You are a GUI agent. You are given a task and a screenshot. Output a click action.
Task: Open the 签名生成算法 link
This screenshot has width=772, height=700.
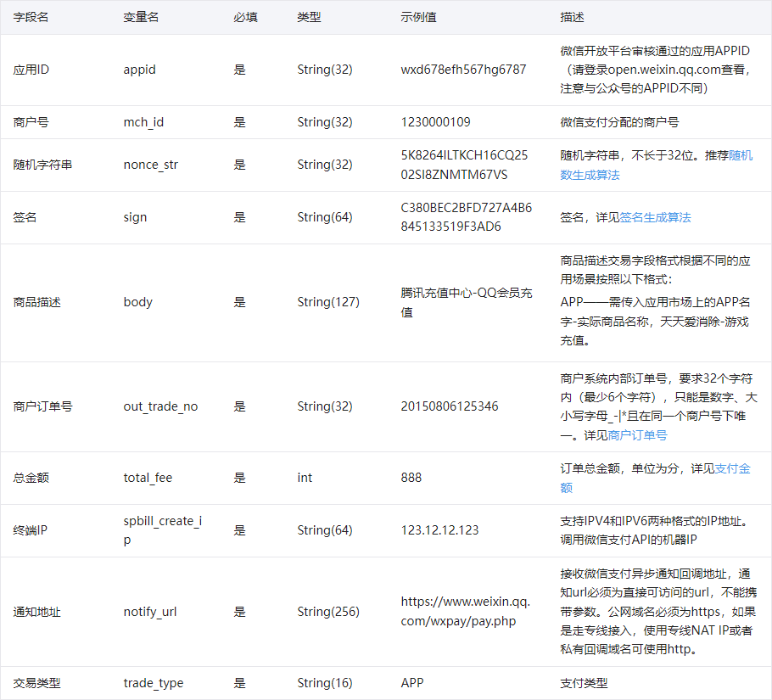pyautogui.click(x=655, y=217)
